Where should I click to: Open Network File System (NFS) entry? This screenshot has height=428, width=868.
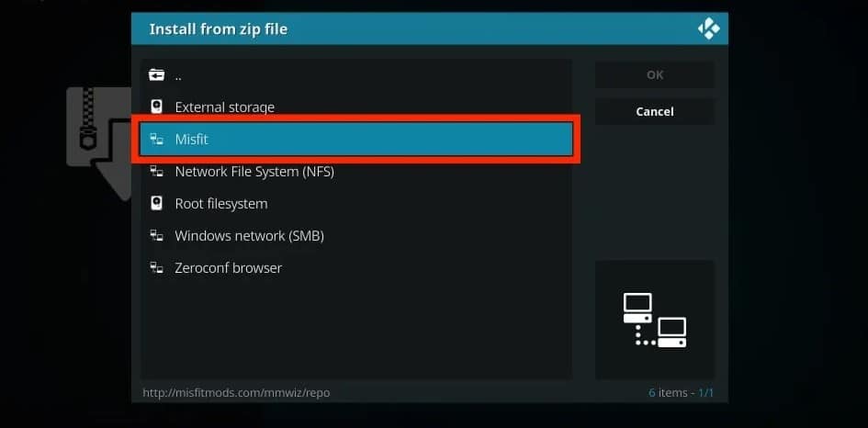356,172
